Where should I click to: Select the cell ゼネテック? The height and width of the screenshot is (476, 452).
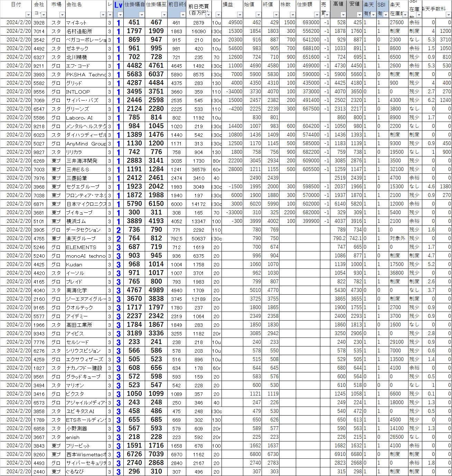[86, 48]
